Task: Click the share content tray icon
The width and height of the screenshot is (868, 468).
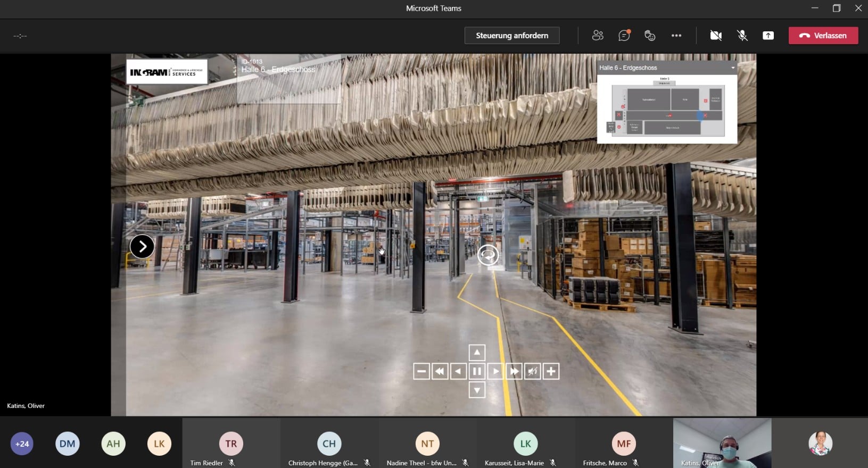Action: click(x=768, y=36)
